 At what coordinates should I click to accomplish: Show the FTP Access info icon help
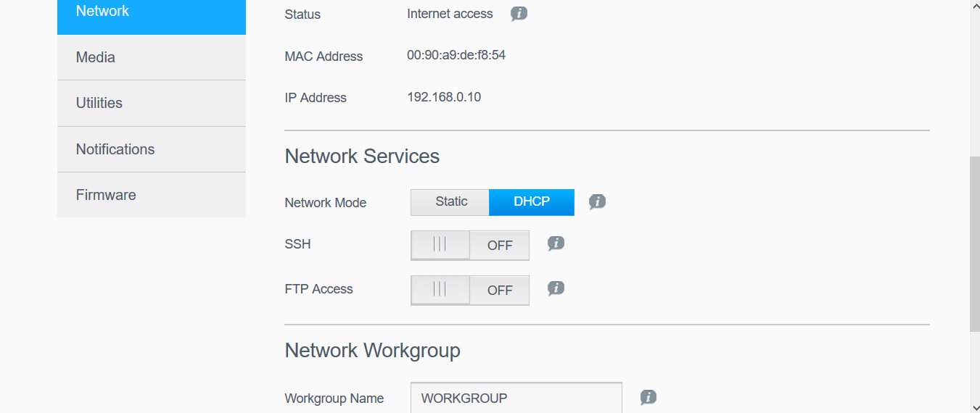tap(556, 289)
